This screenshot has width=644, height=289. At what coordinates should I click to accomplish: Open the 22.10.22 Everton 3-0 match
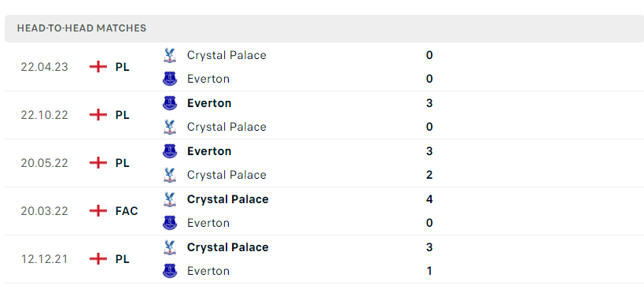pyautogui.click(x=324, y=115)
